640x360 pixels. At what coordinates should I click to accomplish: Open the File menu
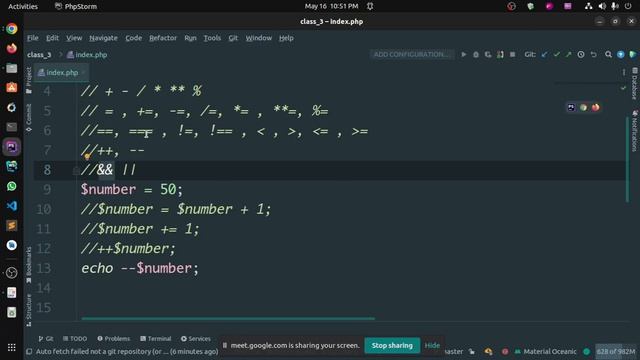33,38
